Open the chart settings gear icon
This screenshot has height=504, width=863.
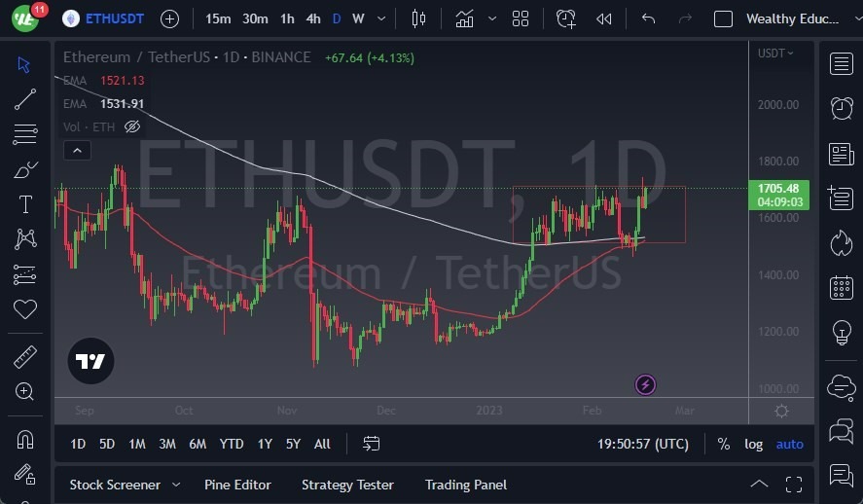[781, 411]
